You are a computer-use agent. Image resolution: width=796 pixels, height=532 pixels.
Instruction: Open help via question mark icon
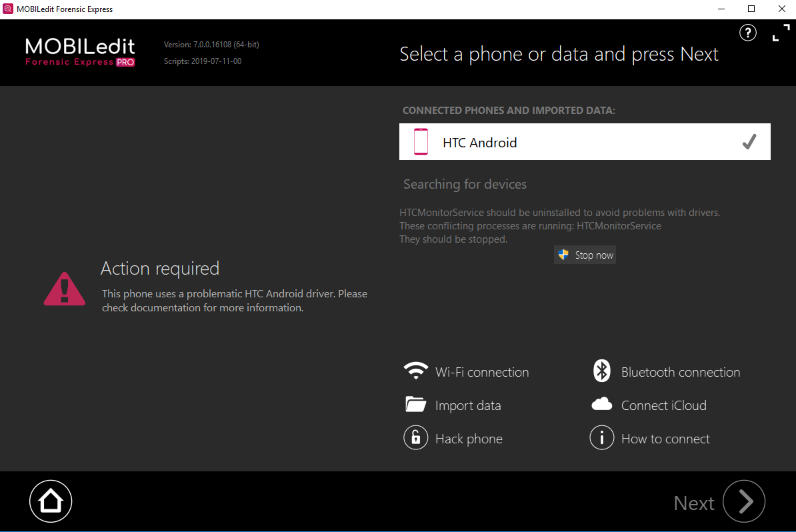pos(748,33)
